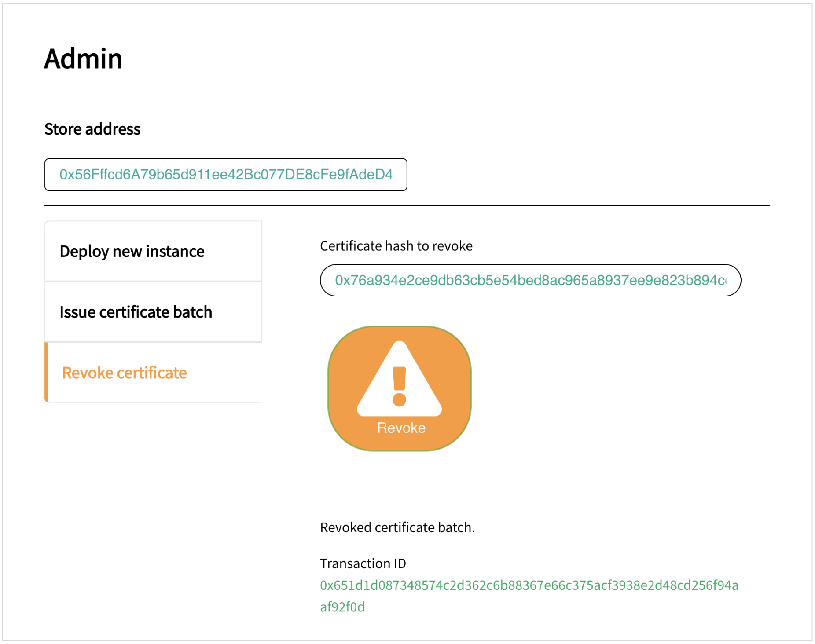Open the transaction ID link 0x651d1d08...

(529, 585)
